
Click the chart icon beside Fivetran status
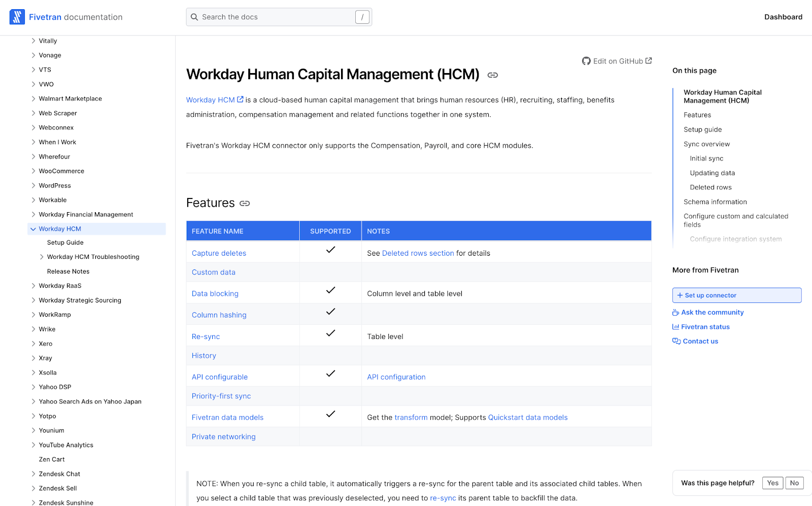pos(675,327)
